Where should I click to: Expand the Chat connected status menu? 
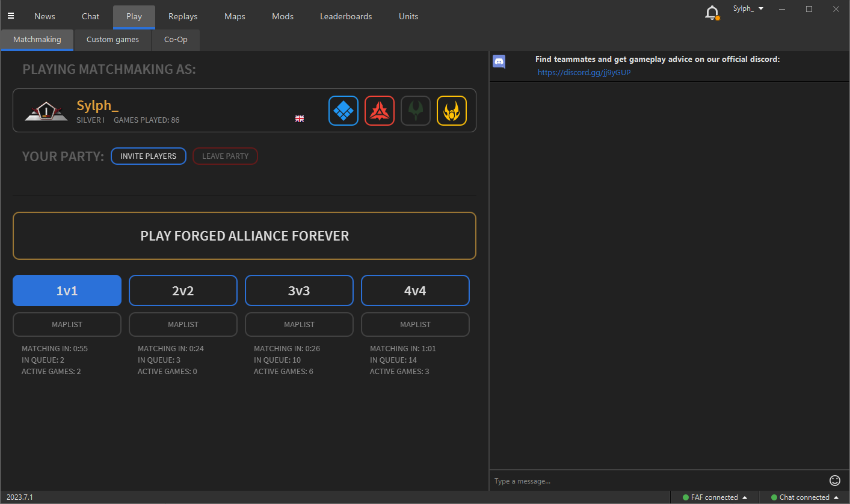pyautogui.click(x=804, y=497)
